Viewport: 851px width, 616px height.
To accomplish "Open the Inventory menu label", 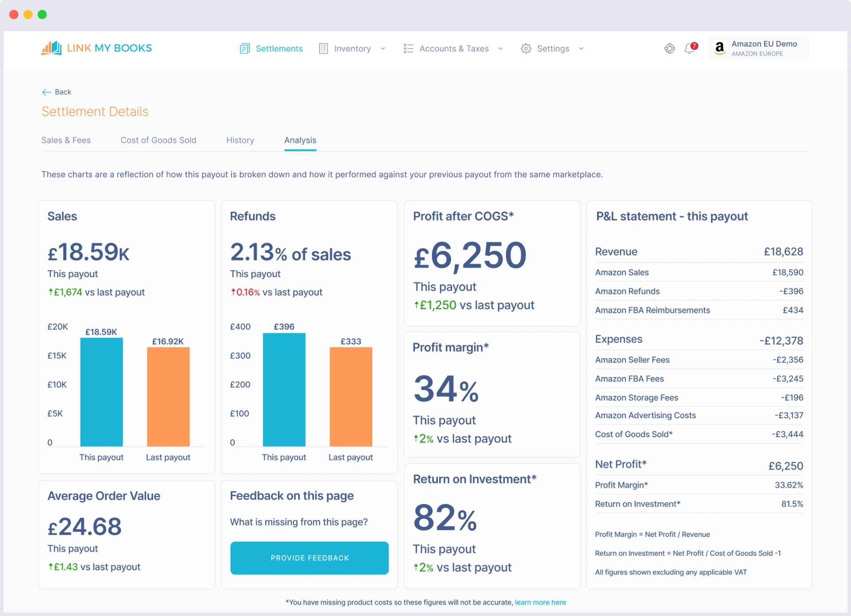I will coord(352,49).
